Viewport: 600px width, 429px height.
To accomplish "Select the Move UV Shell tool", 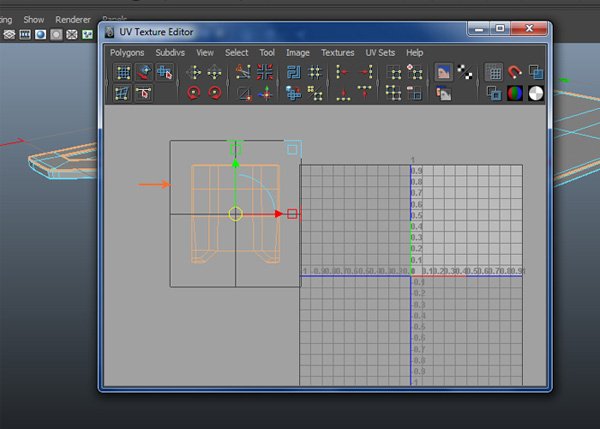I will [144, 72].
